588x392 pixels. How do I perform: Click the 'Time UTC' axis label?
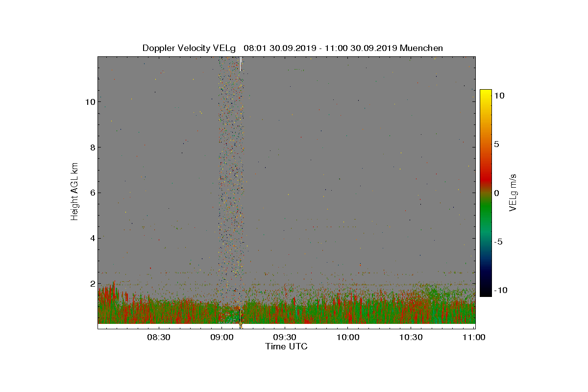pos(287,346)
